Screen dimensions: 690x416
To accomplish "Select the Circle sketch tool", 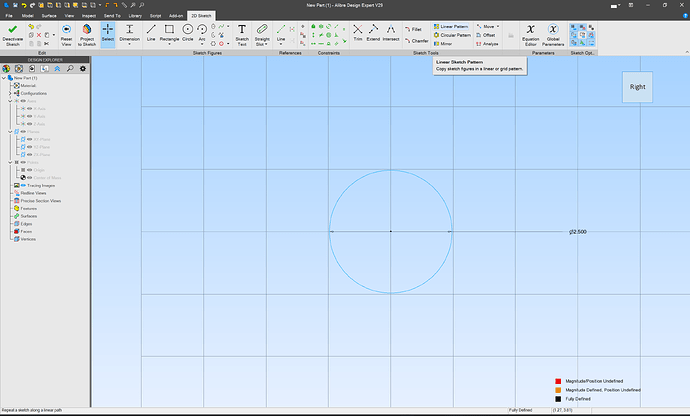I will tap(187, 33).
